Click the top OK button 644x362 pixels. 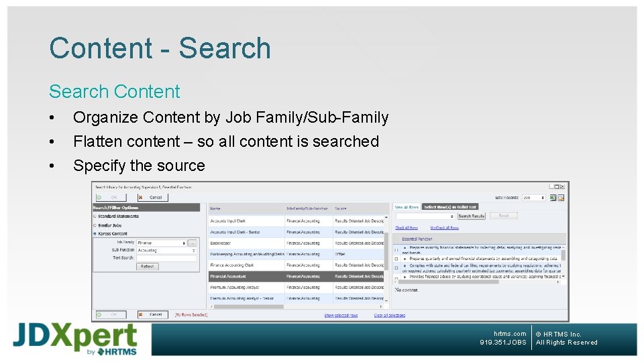111,197
